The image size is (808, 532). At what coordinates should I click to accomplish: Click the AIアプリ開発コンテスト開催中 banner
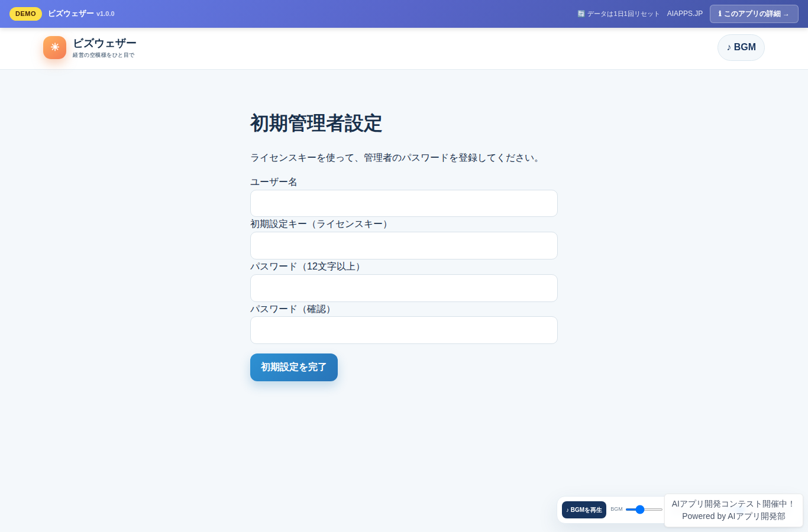pyautogui.click(x=733, y=504)
